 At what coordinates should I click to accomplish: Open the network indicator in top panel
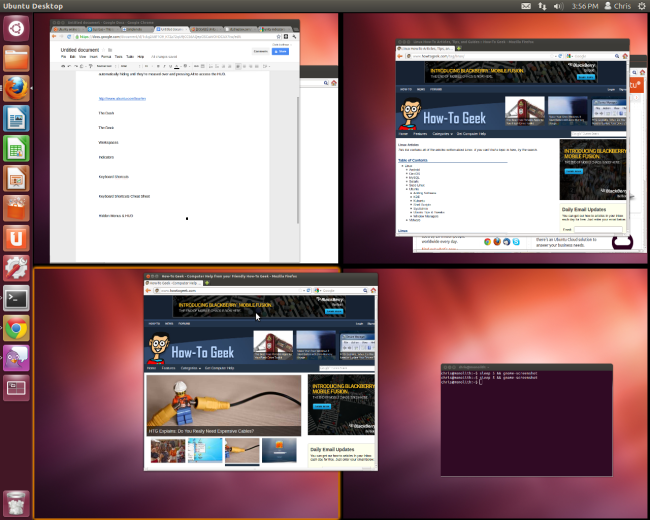coord(542,6)
